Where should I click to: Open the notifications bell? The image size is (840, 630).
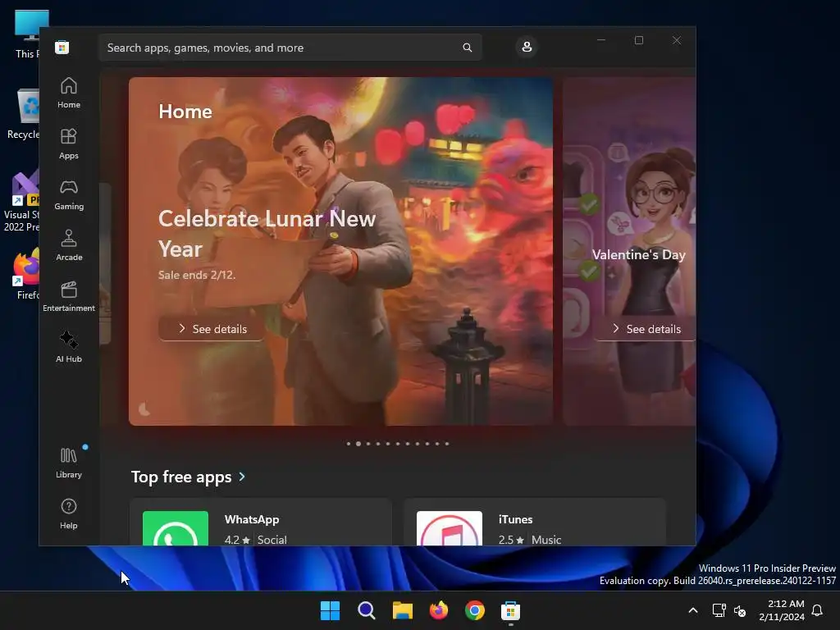coord(818,610)
